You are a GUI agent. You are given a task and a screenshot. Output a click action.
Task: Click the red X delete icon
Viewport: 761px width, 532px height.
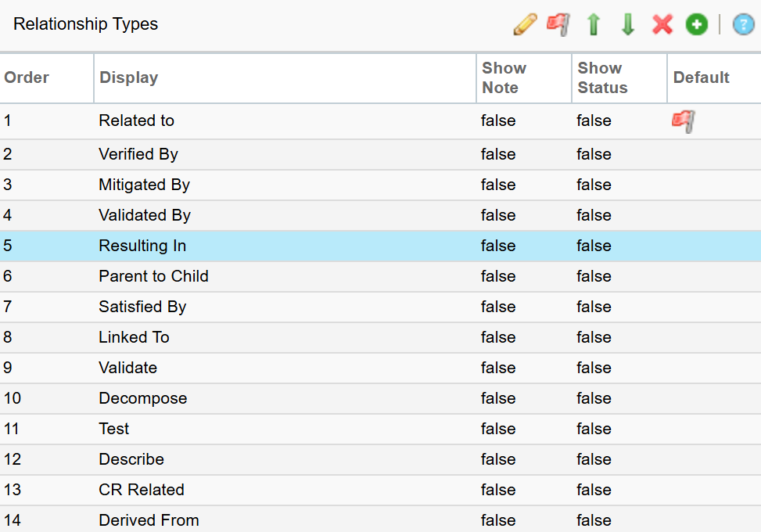click(662, 24)
